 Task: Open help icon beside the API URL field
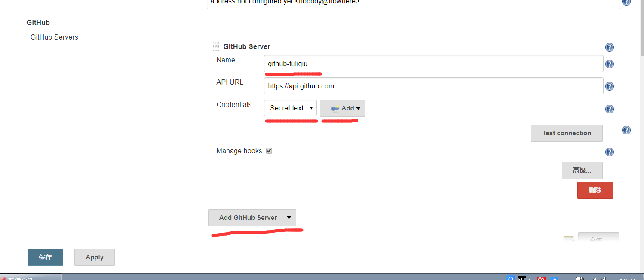point(609,86)
